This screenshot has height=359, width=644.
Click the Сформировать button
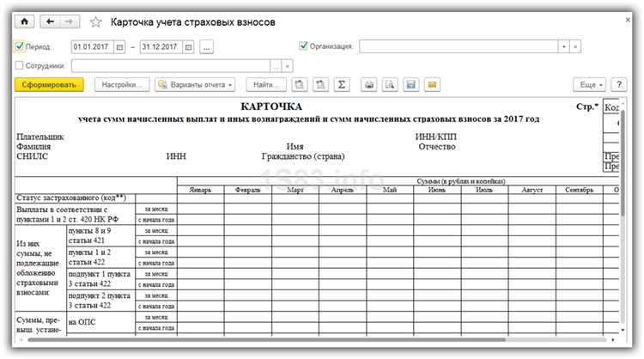coord(49,85)
